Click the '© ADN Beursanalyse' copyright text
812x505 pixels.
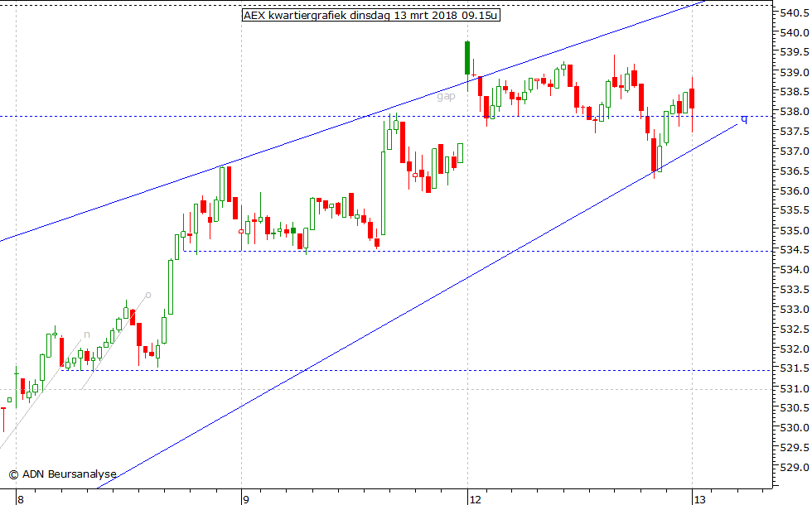[x=63, y=474]
